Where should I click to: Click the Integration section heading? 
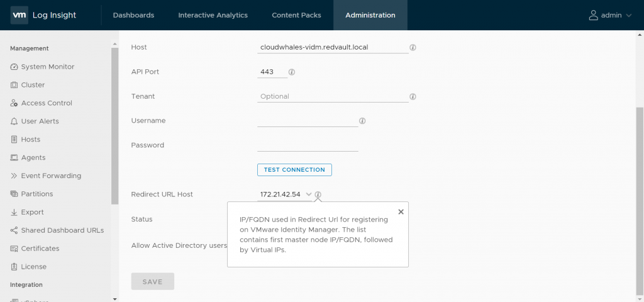pyautogui.click(x=26, y=285)
